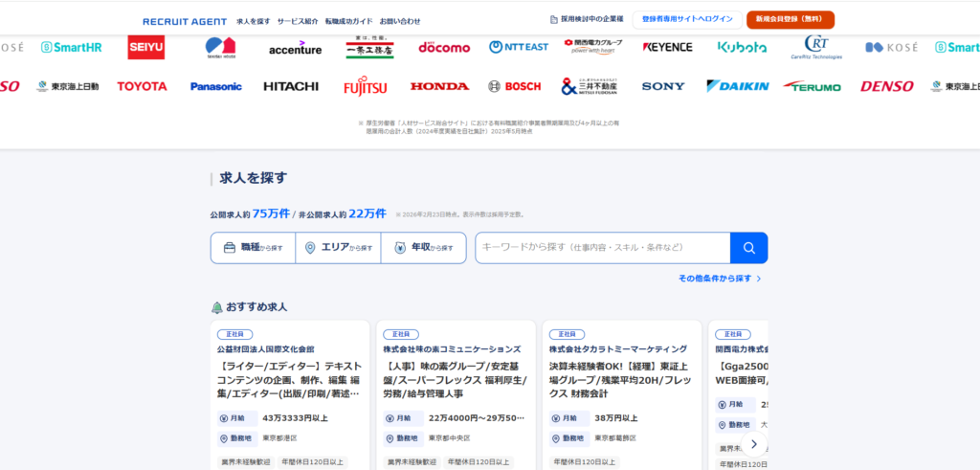Click 登録者専用サイトへログイン button
The width and height of the screenshot is (980, 470).
[x=687, y=19]
